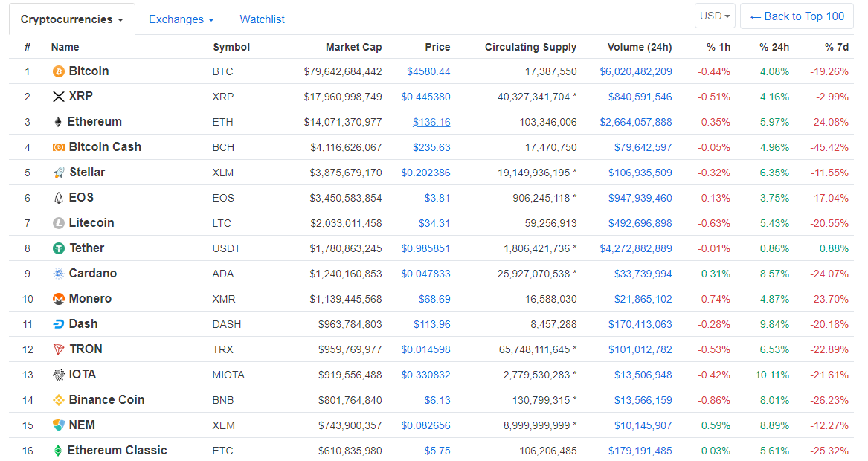Open the Cryptocurrencies dropdown tab

(x=72, y=19)
